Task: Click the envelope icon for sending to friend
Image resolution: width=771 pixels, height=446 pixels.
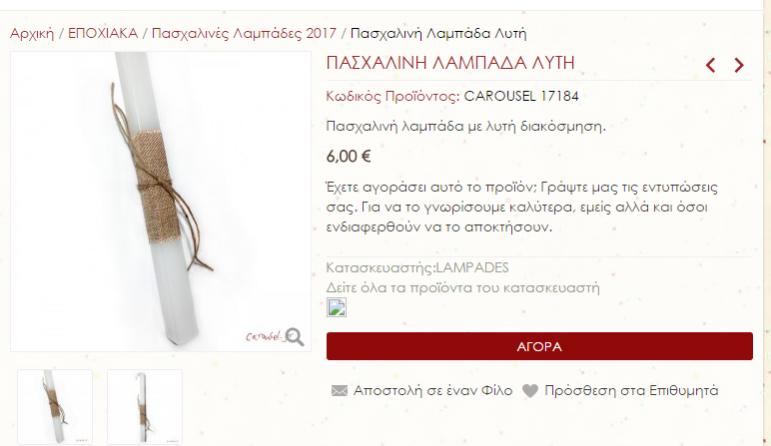Action: [x=339, y=391]
